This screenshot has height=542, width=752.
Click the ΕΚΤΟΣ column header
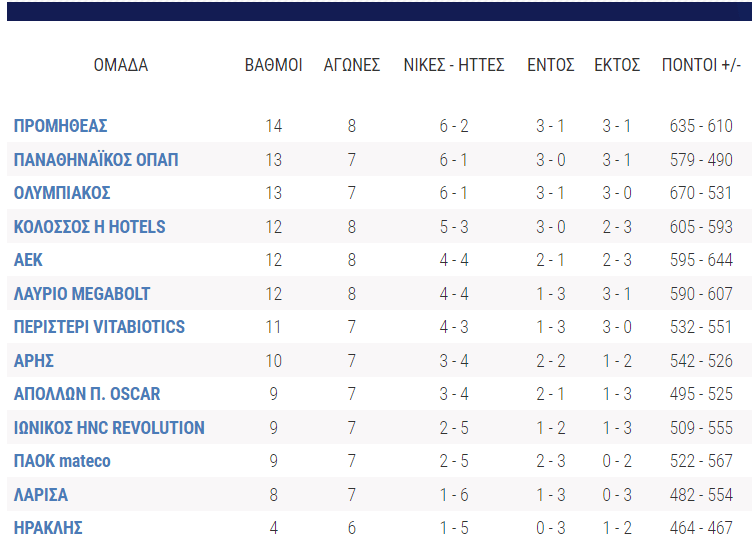coord(617,66)
